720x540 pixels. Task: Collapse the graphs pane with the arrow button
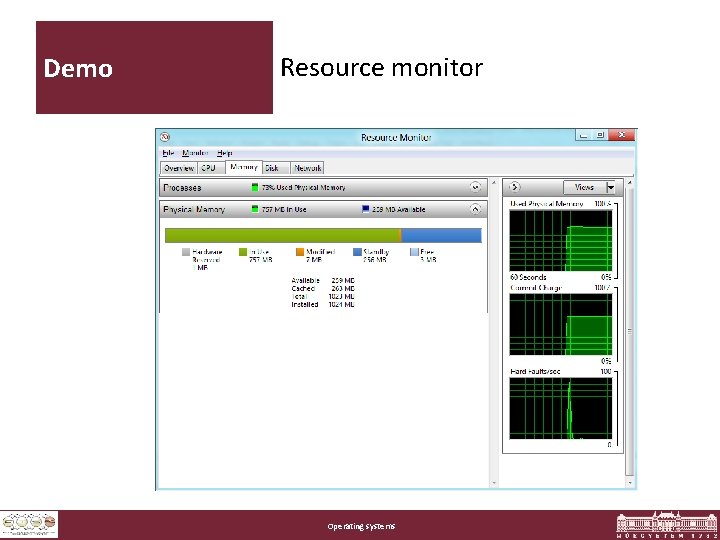tap(514, 187)
